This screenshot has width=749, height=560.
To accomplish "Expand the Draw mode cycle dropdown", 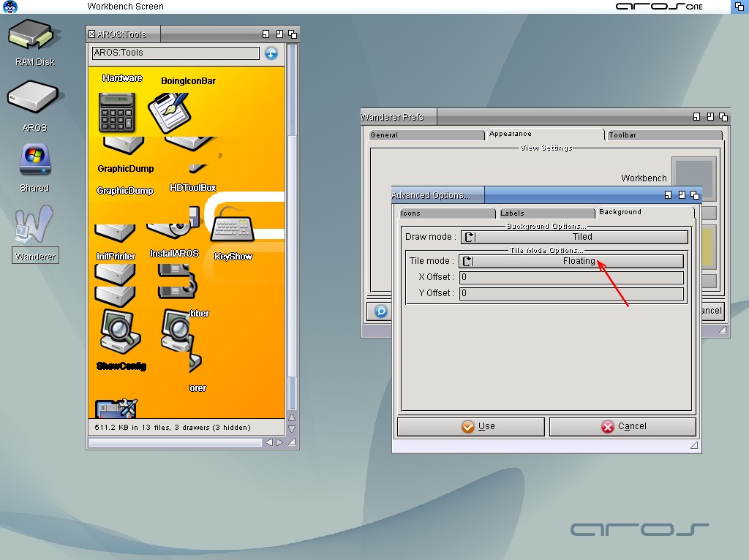I will coord(574,237).
